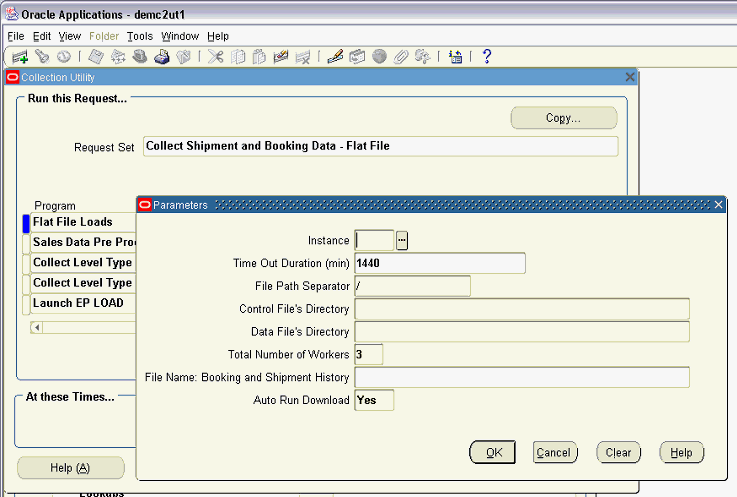
Task: Click the blue record indicator beside Flat File Loads
Action: coord(26,223)
